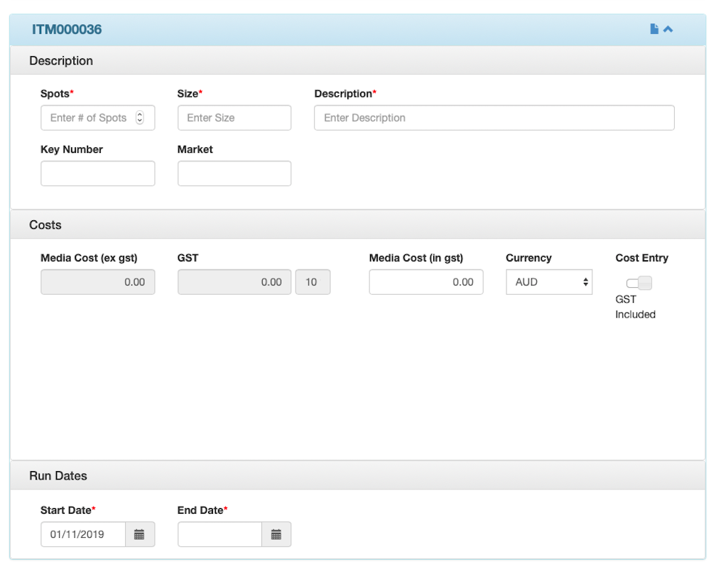Select the Market input box
This screenshot has width=728, height=572.
point(234,173)
